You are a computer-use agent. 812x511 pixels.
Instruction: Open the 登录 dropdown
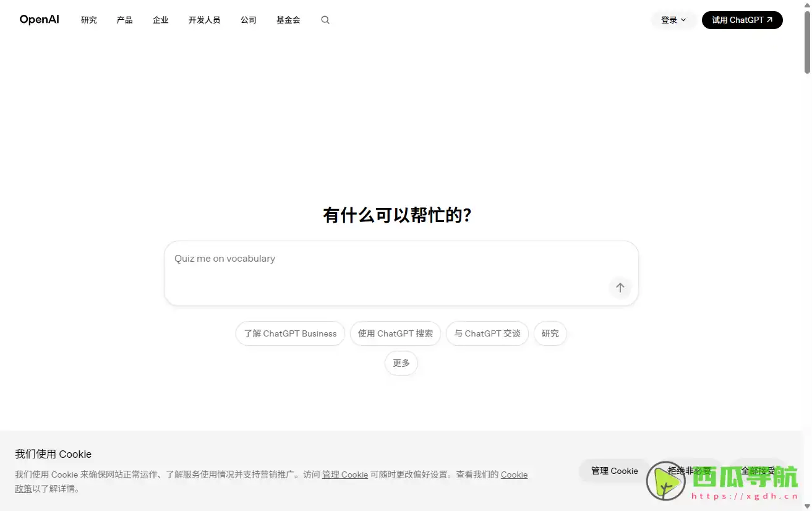pyautogui.click(x=673, y=20)
